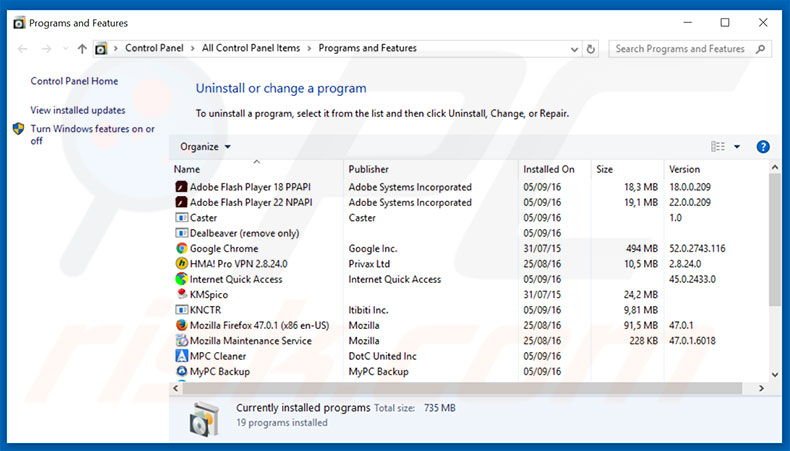Select the Dealbeaver (remove only) entry
Image resolution: width=790 pixels, height=451 pixels.
click(x=244, y=233)
